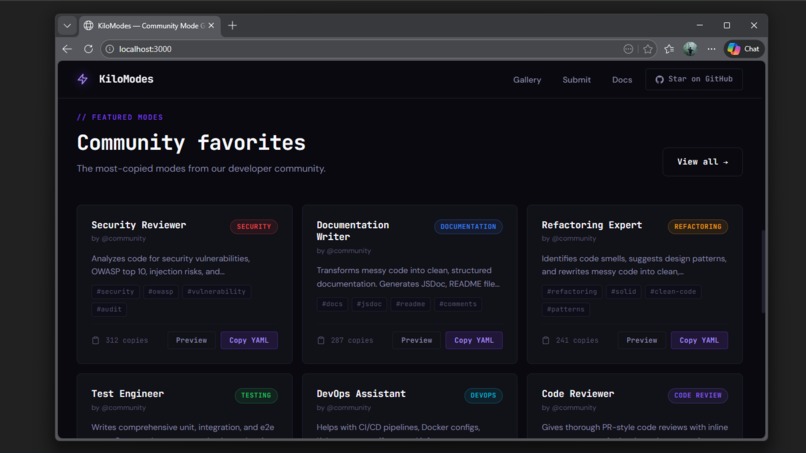Open the browser profile avatar
The width and height of the screenshot is (806, 453).
pyautogui.click(x=690, y=49)
